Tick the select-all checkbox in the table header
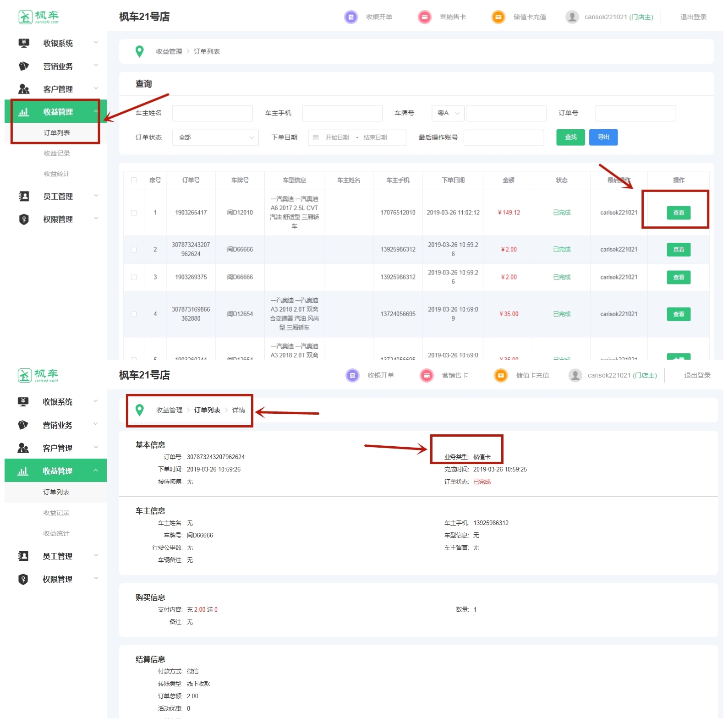Screen dimensions: 728x723 tap(134, 181)
